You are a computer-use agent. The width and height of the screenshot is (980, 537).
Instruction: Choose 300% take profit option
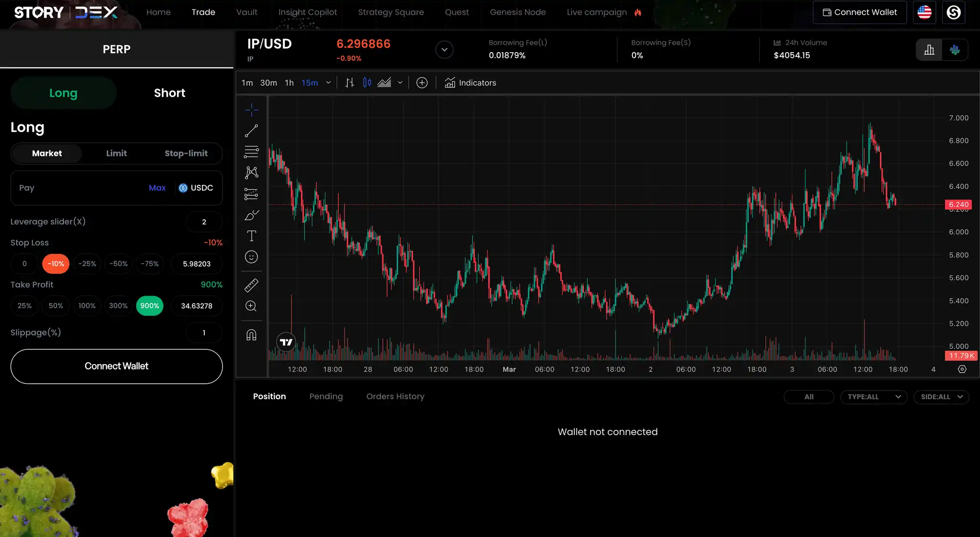coord(118,306)
